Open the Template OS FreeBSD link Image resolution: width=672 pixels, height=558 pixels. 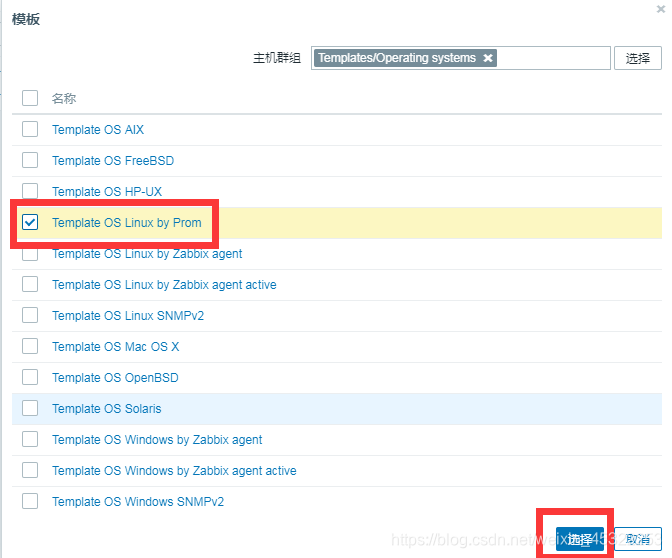click(113, 161)
